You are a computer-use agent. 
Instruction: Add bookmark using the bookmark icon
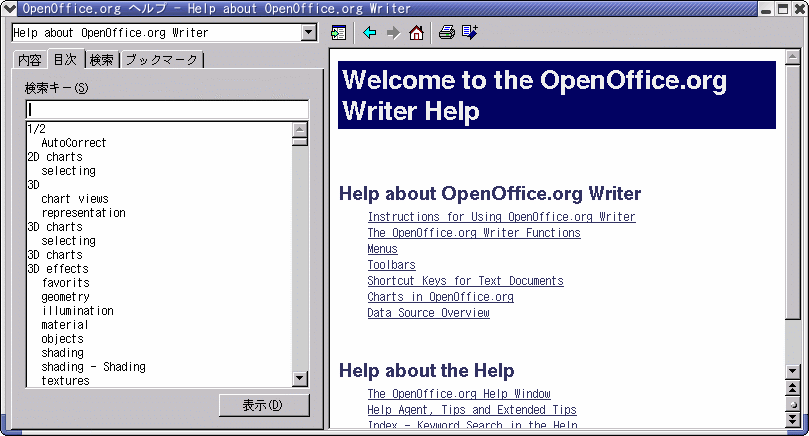470,33
